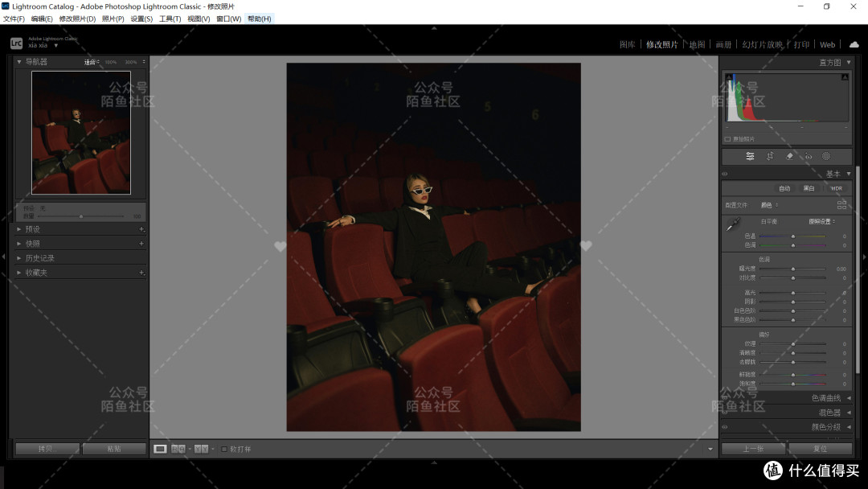Collapse the right panel group arrow
868x489 pixels.
pyautogui.click(x=864, y=257)
